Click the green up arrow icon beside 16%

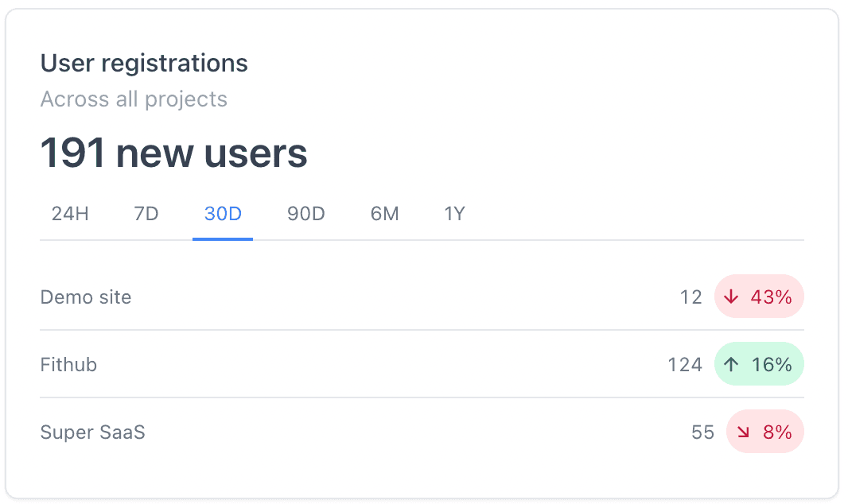731,364
